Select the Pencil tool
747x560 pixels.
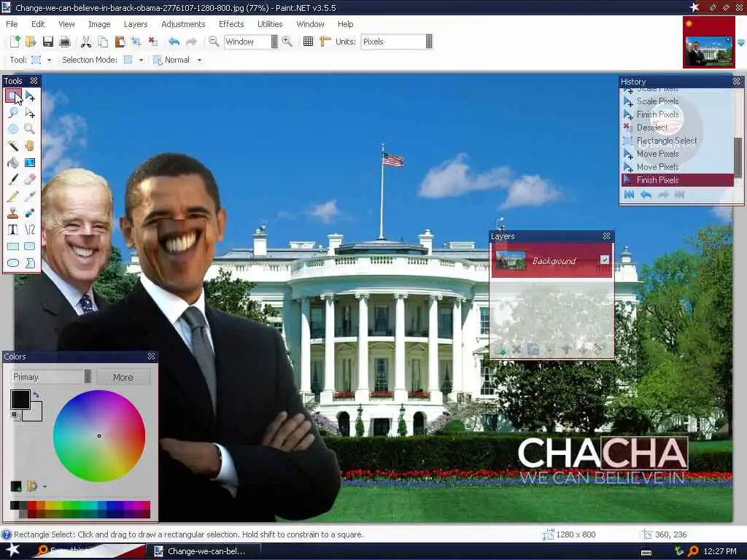13,195
